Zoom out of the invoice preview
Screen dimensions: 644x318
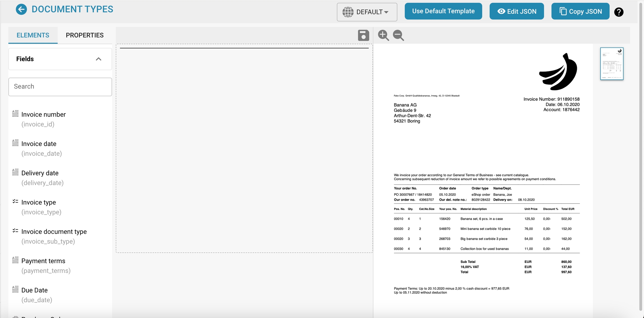[x=398, y=36]
